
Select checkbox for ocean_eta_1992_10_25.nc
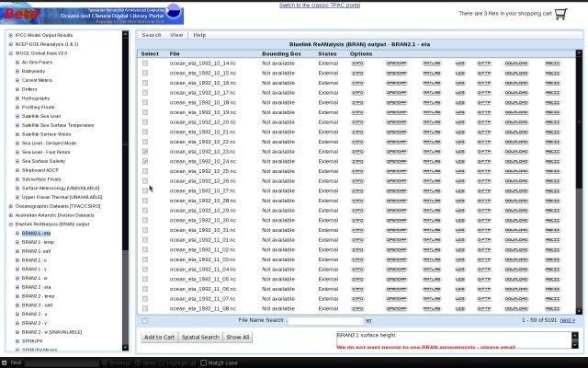point(145,171)
